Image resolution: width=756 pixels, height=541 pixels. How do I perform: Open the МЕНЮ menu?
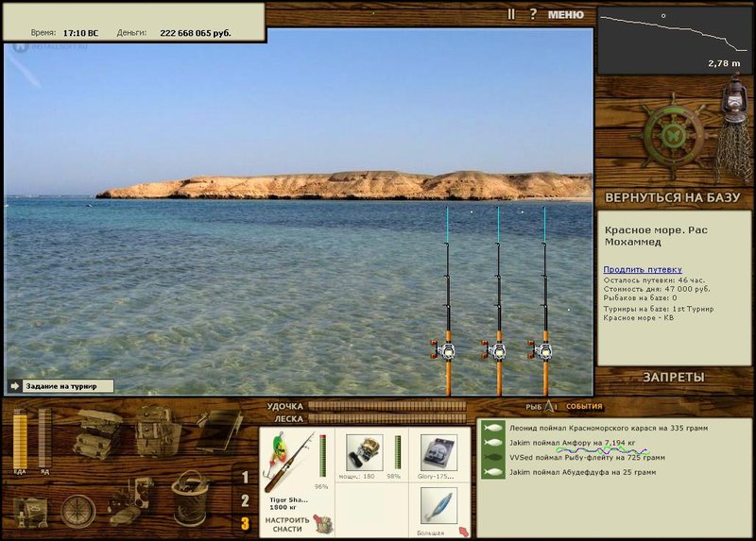(565, 15)
